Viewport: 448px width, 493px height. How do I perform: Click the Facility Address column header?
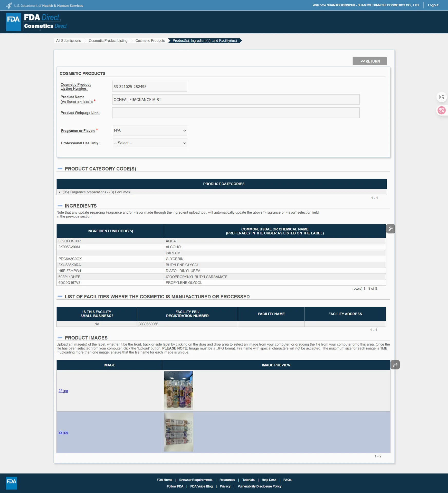point(345,314)
